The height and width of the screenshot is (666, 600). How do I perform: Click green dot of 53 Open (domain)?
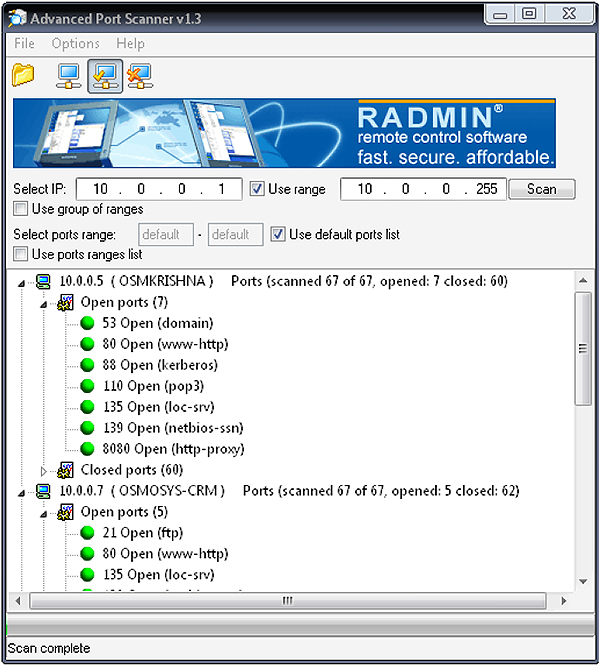click(x=87, y=323)
